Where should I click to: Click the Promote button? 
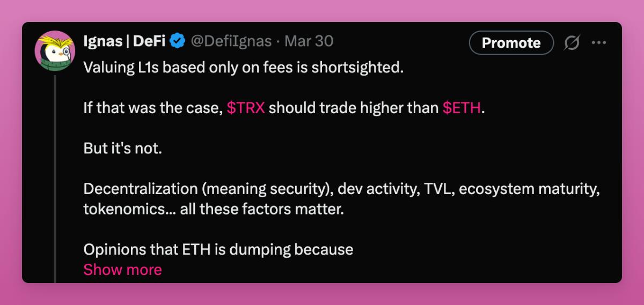pos(511,43)
